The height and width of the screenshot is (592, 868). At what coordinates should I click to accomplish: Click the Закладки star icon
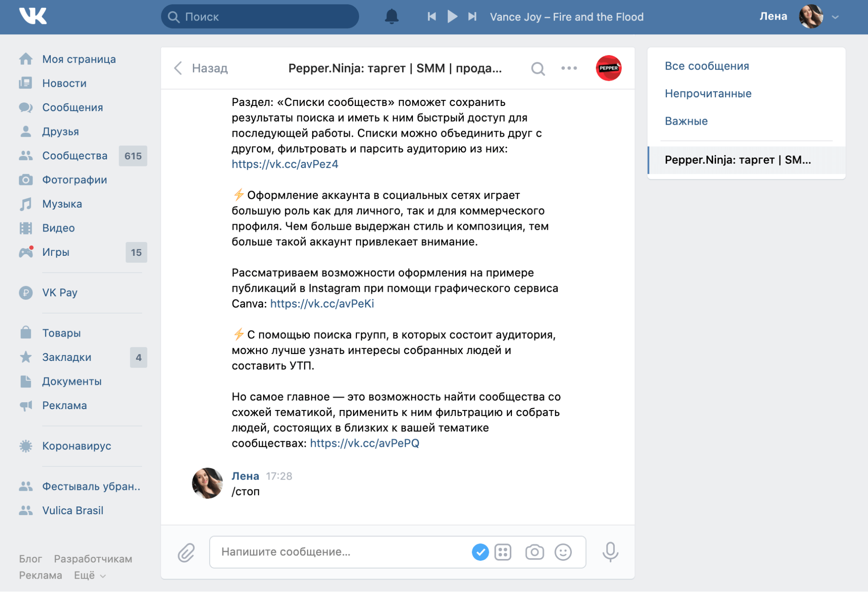[x=26, y=357]
